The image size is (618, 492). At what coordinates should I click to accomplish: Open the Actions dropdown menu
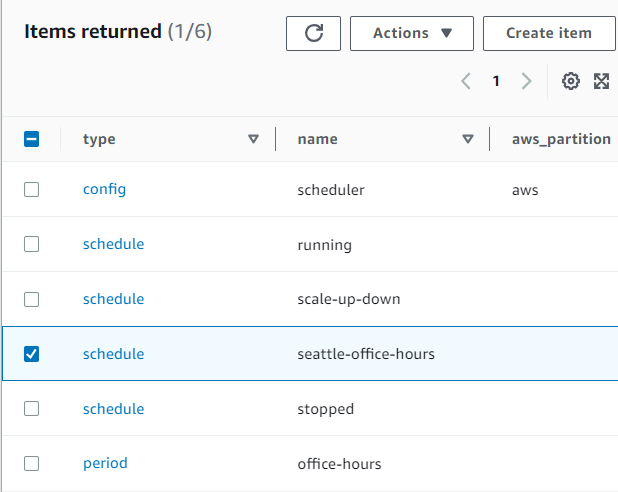[x=412, y=33]
